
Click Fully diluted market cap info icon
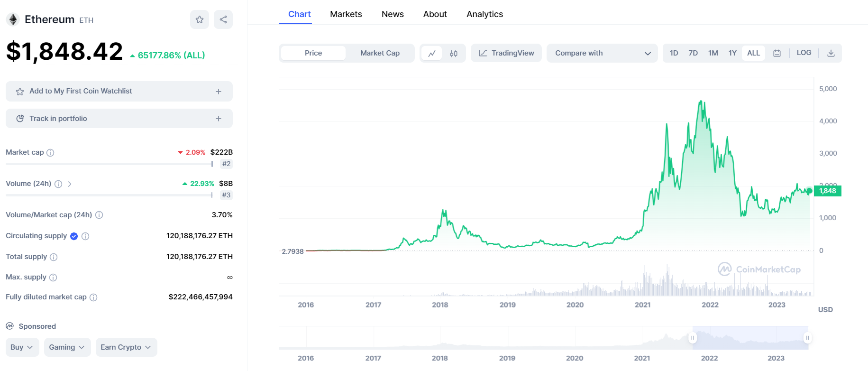click(93, 297)
